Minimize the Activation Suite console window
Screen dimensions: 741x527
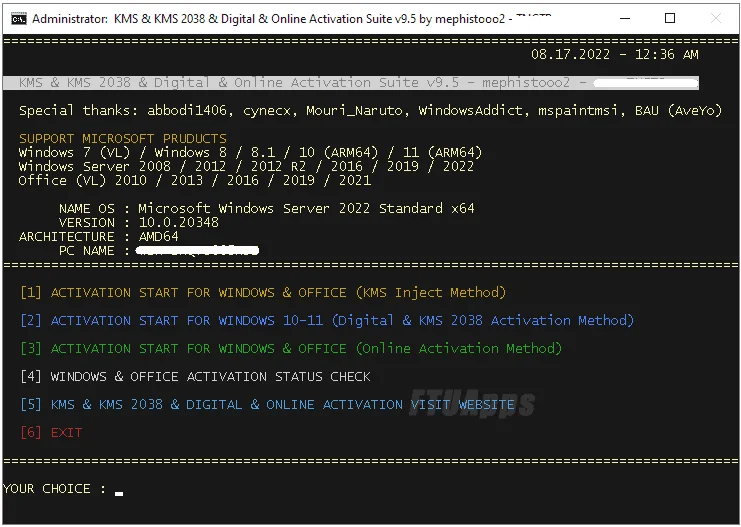[x=625, y=18]
